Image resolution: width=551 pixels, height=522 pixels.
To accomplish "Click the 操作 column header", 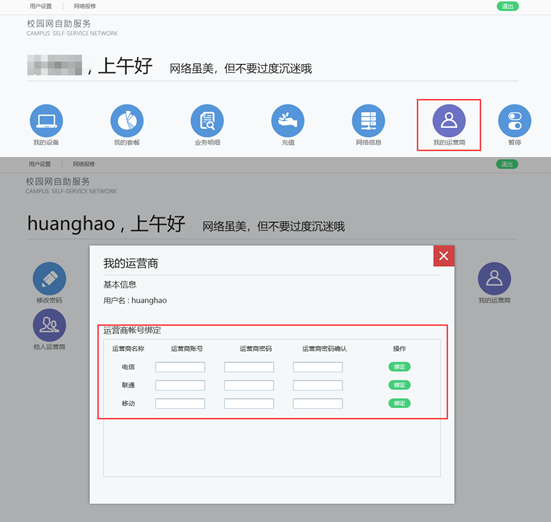I will pyautogui.click(x=399, y=349).
